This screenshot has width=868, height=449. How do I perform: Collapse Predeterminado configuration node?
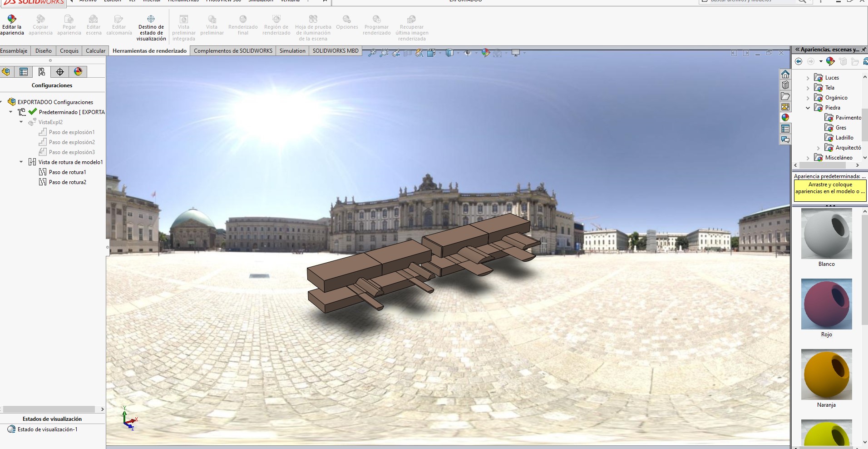coord(11,112)
